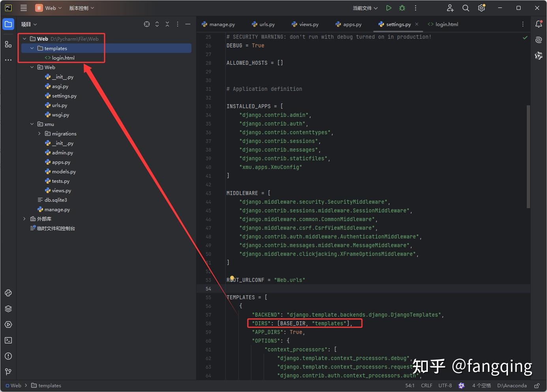The width and height of the screenshot is (547, 392).
Task: Collapse the xmu folder
Action: click(32, 124)
